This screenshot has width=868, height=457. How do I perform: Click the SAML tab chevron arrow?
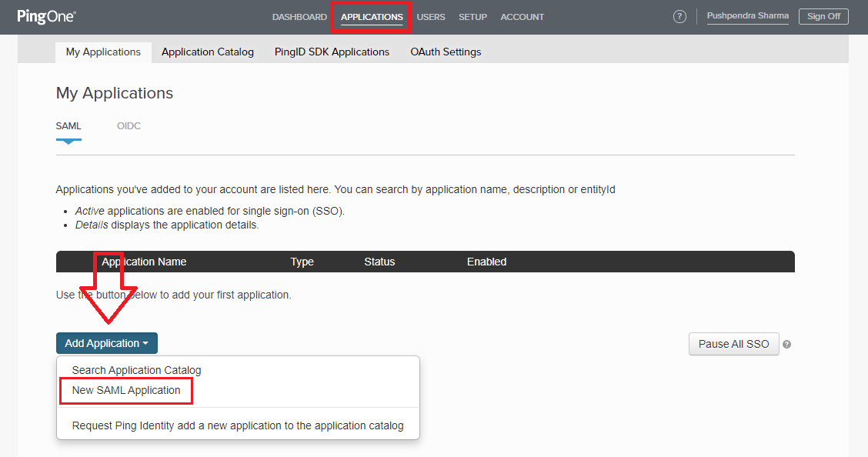68,140
